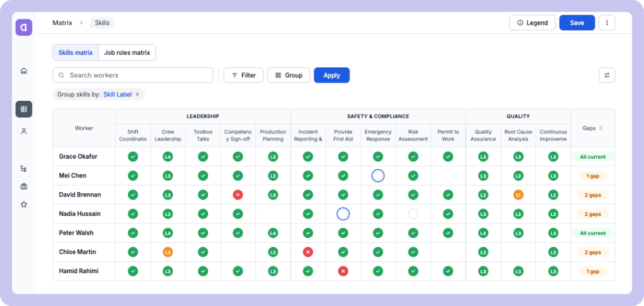
Task: Click the view settings swap icon button
Action: click(x=607, y=76)
